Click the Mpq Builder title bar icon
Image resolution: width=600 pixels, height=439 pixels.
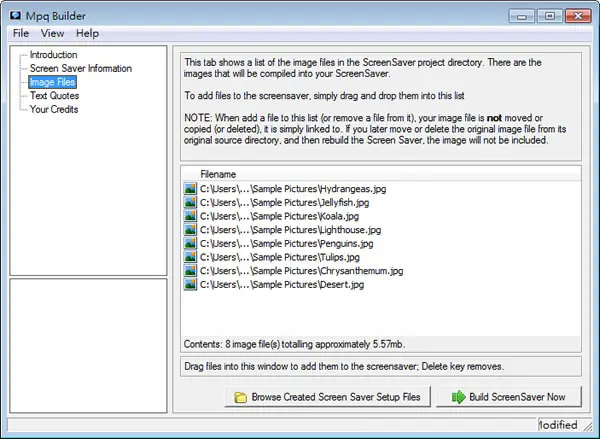tap(15, 16)
